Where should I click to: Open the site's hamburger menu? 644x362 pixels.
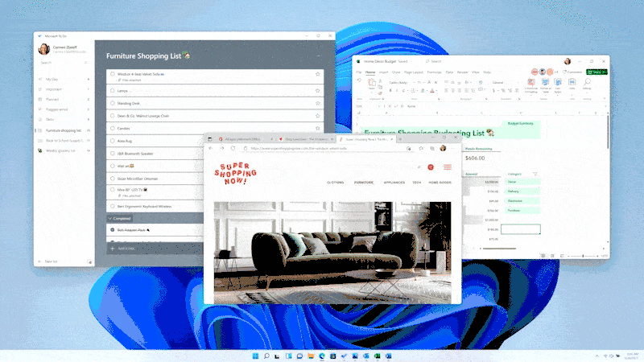click(x=448, y=167)
